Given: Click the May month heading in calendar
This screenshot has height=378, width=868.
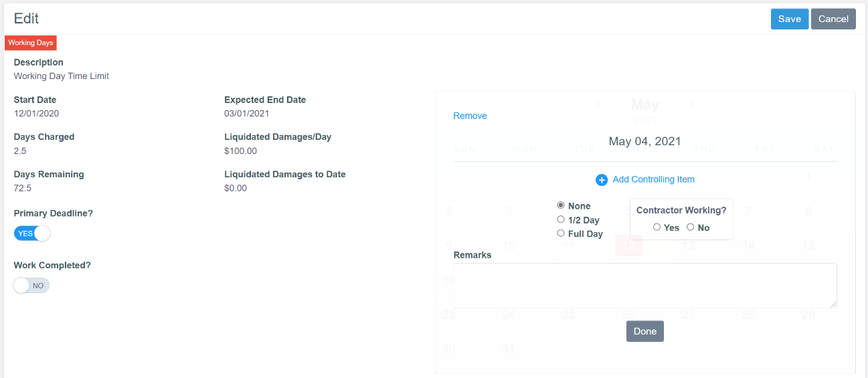Looking at the screenshot, I should 644,104.
